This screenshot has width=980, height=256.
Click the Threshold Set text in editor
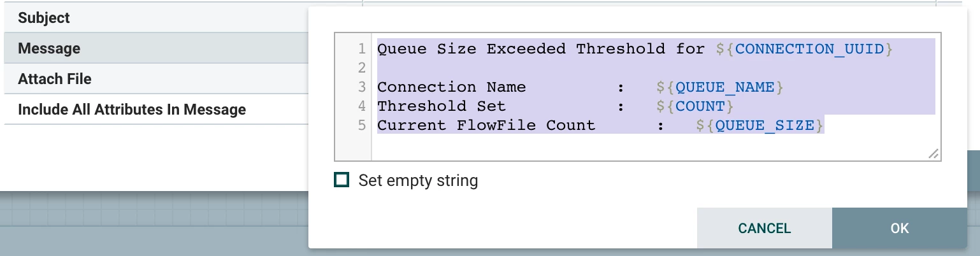point(442,106)
